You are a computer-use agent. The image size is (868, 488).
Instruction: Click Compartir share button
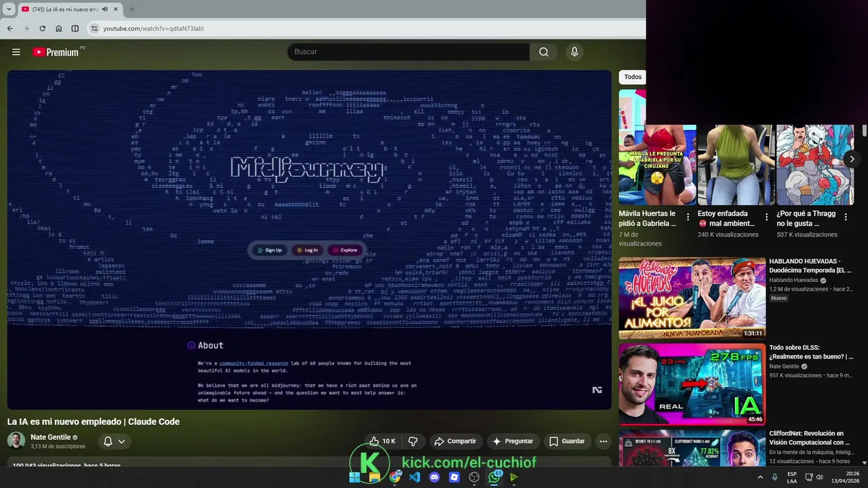[x=455, y=441]
